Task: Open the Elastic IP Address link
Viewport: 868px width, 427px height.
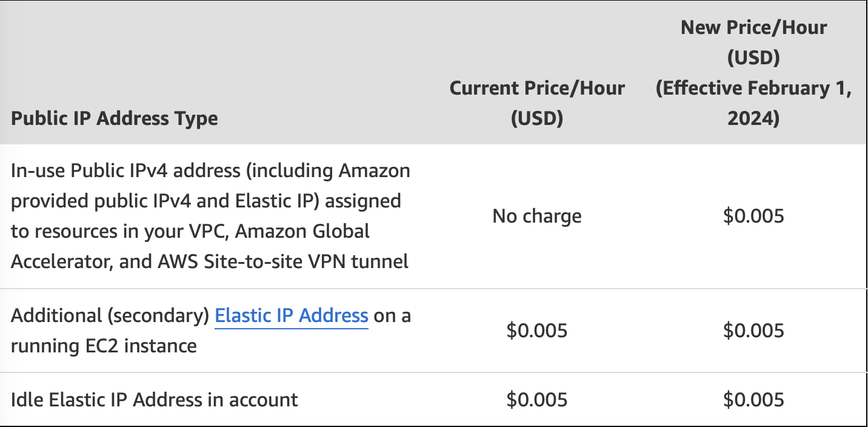Action: pos(292,316)
